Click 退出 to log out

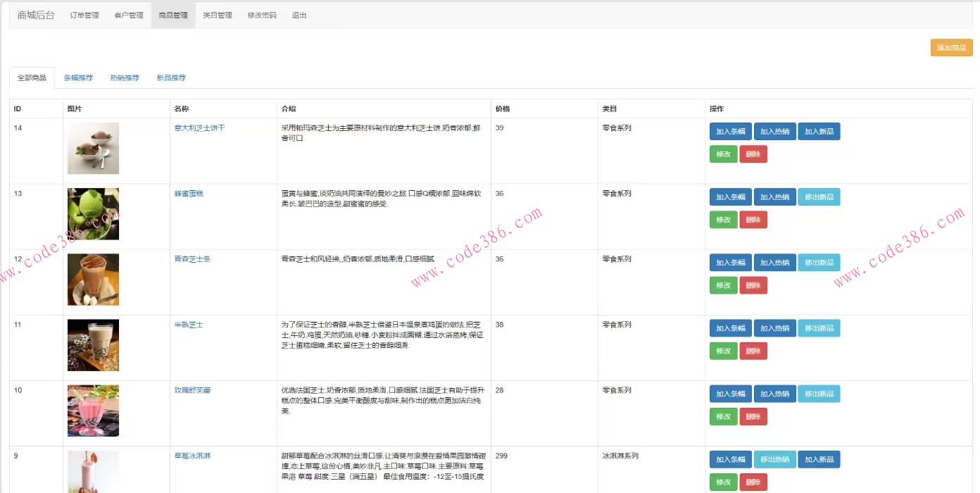pyautogui.click(x=299, y=14)
